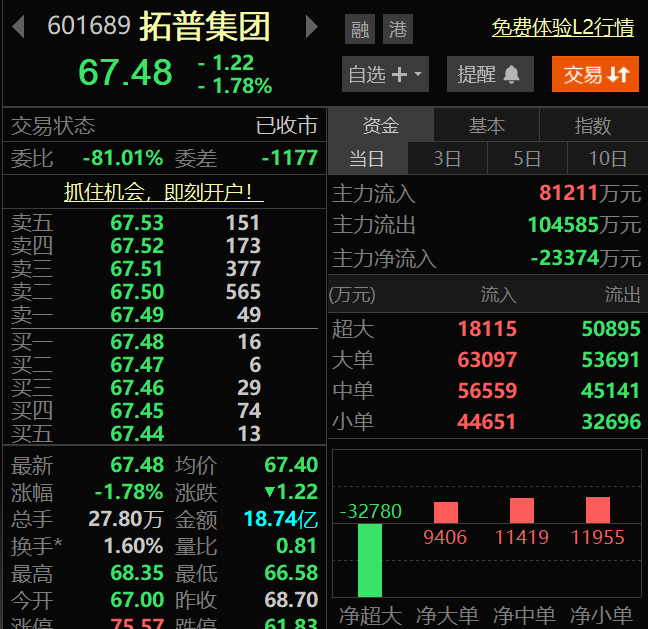648x629 pixels.
Task: Switch to the 资金 tab
Action: tap(381, 125)
